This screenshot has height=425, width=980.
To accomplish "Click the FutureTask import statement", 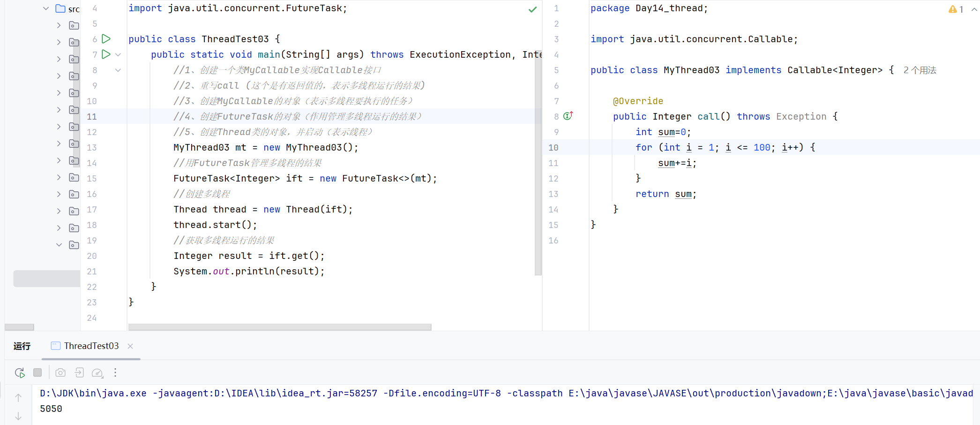I will click(x=238, y=8).
